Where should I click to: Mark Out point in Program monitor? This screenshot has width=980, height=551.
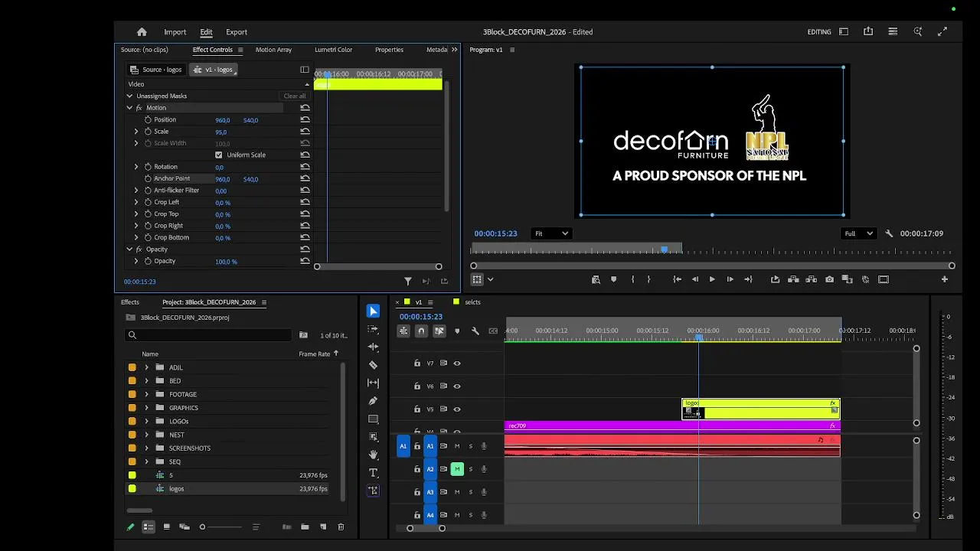pos(649,279)
